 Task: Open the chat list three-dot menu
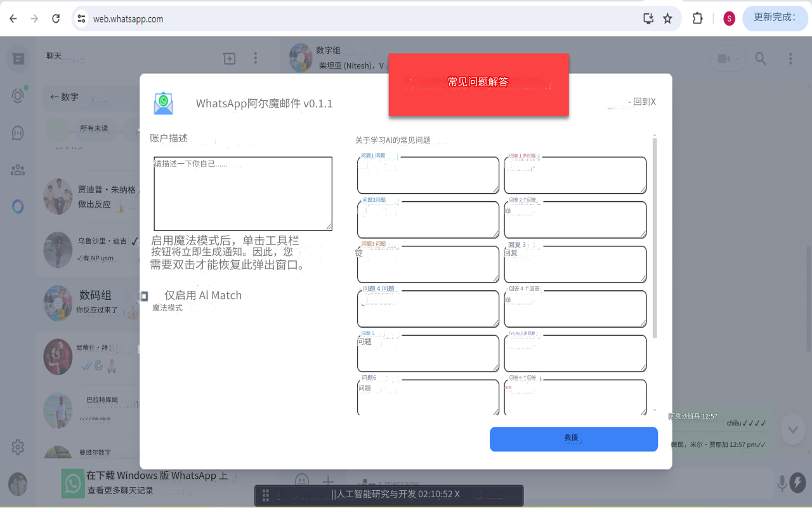point(256,58)
